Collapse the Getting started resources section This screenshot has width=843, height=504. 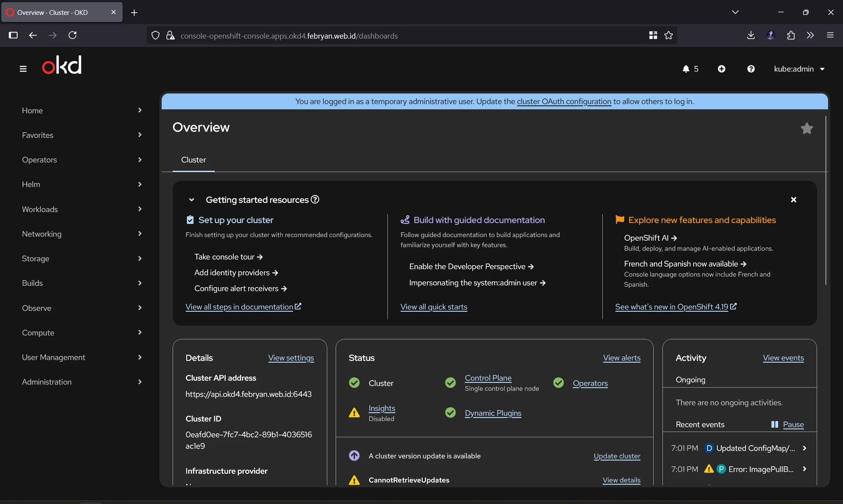coord(192,200)
